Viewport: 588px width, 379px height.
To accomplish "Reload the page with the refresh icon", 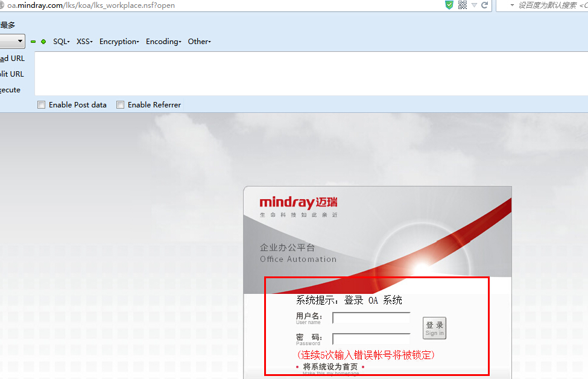I will 484,5.
